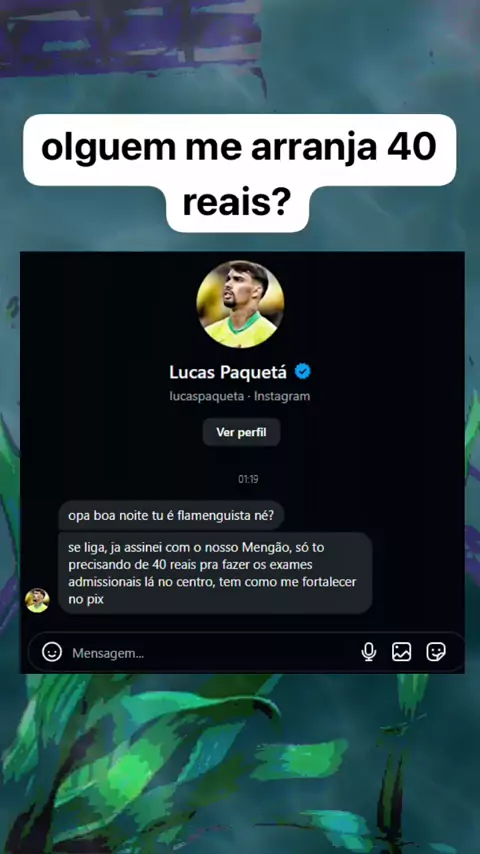Tap the green leaves background below chat
The height and width of the screenshot is (854, 480).
pyautogui.click(x=240, y=762)
